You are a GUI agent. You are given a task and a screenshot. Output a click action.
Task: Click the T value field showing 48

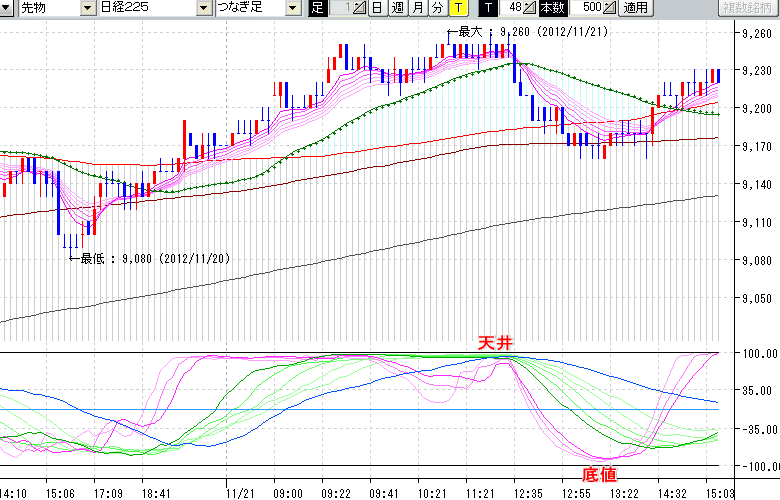514,8
